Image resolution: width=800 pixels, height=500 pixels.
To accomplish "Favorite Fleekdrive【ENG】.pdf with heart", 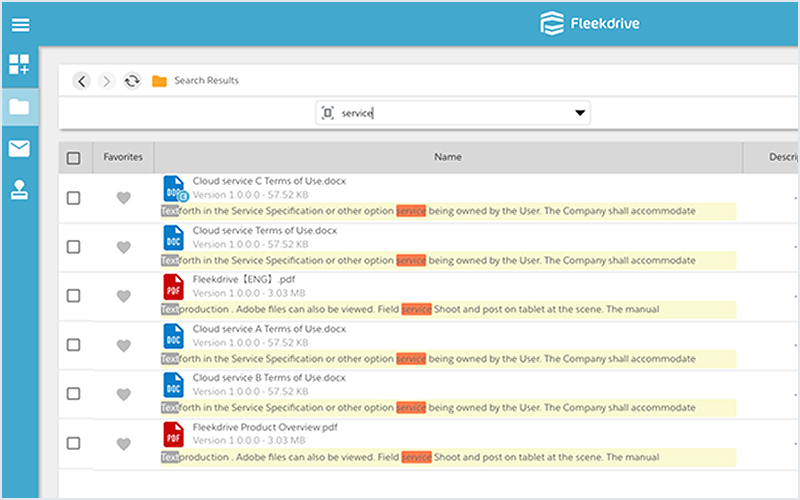I will click(123, 296).
